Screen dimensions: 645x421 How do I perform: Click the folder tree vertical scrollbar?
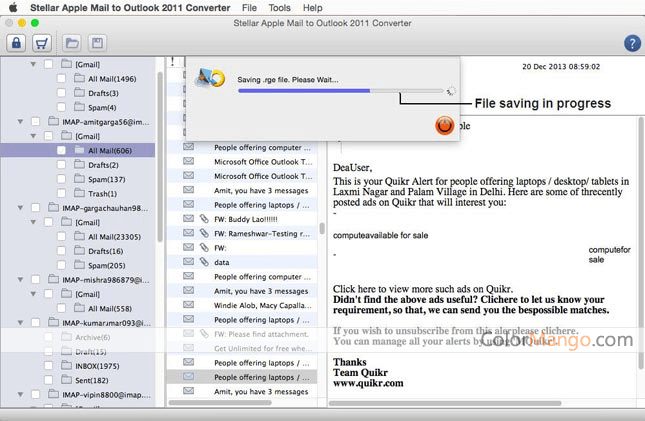coord(160,156)
